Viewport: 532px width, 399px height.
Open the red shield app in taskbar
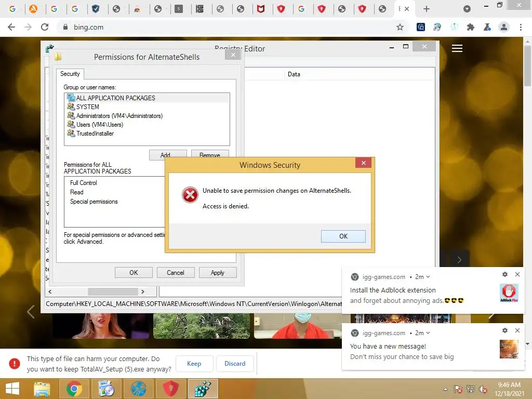point(170,389)
